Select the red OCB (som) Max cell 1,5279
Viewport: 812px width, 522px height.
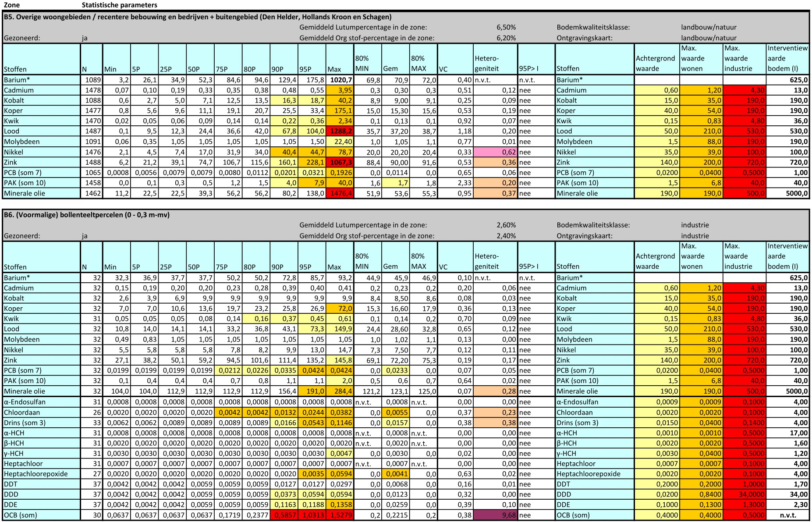click(340, 515)
